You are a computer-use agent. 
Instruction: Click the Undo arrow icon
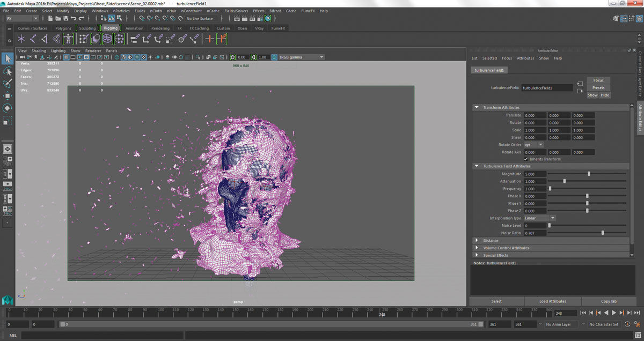click(x=74, y=18)
